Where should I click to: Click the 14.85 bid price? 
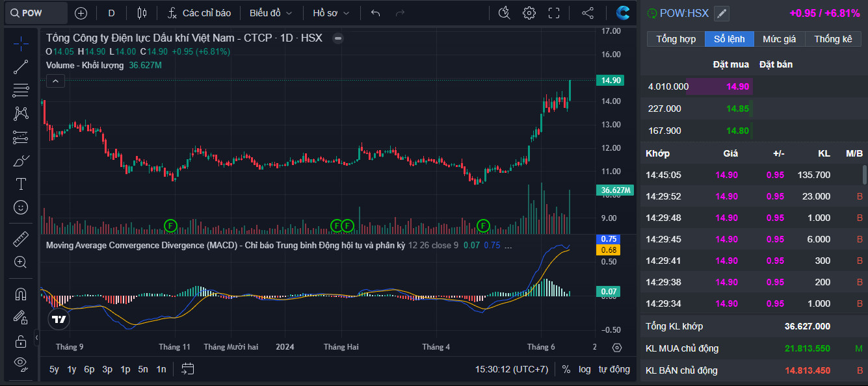(x=737, y=109)
